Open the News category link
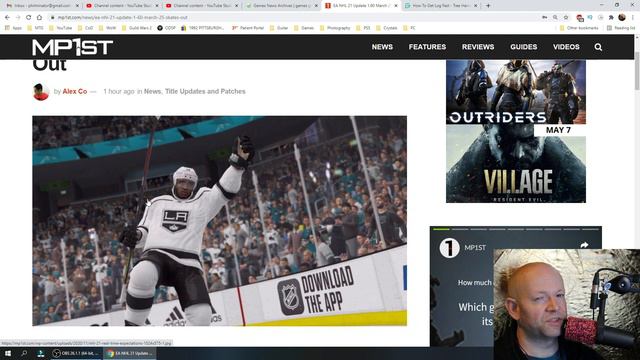 click(152, 91)
